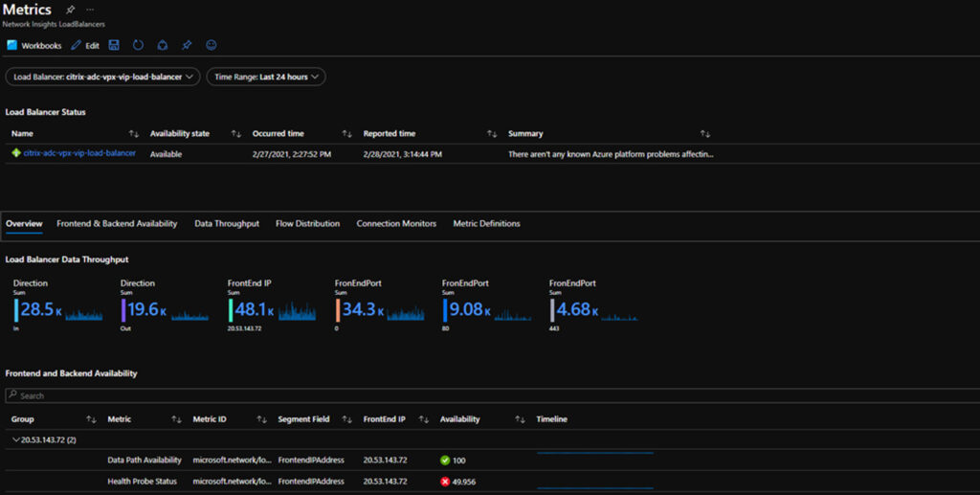
Task: Select the Overview tab
Action: click(24, 224)
